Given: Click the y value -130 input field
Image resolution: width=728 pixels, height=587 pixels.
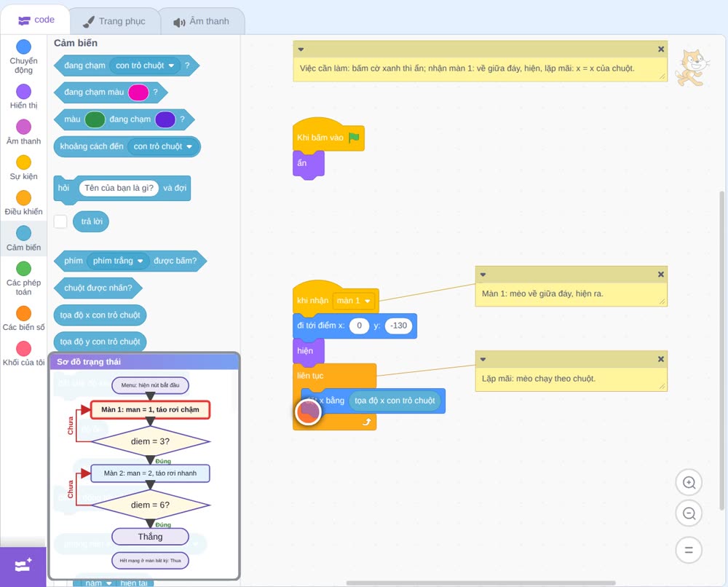Looking at the screenshot, I should tap(398, 326).
